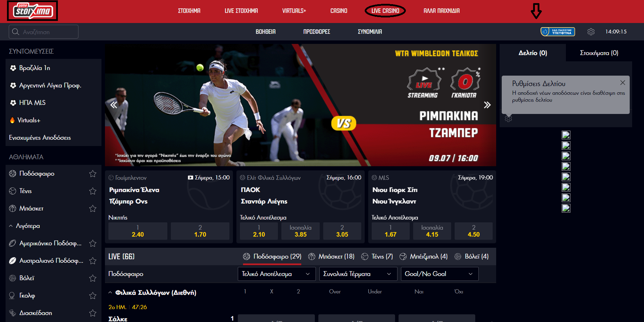This screenshot has height=322, width=644.
Task: Bet on Τζάμπερ at 1.70
Action: [x=200, y=231]
